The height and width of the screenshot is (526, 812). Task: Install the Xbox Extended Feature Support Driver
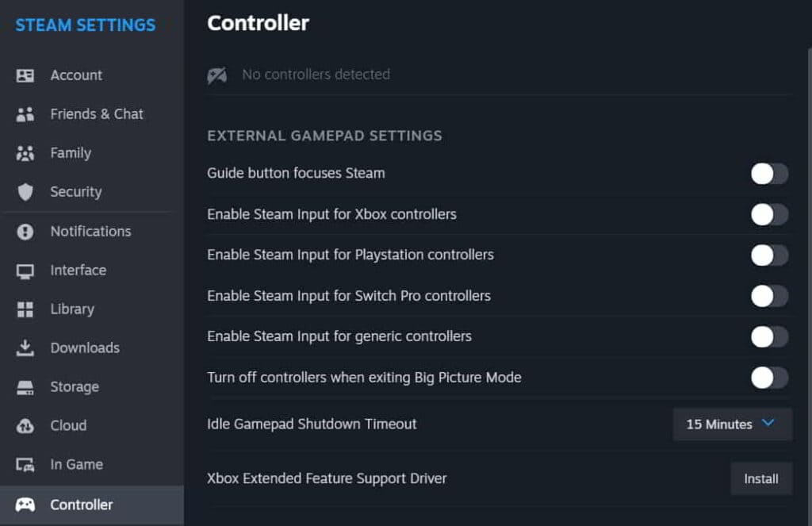760,478
